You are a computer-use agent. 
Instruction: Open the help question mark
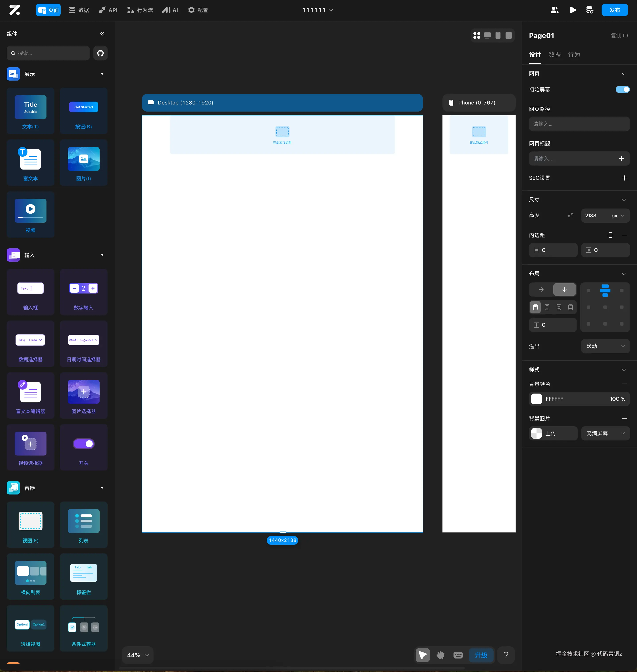click(506, 655)
